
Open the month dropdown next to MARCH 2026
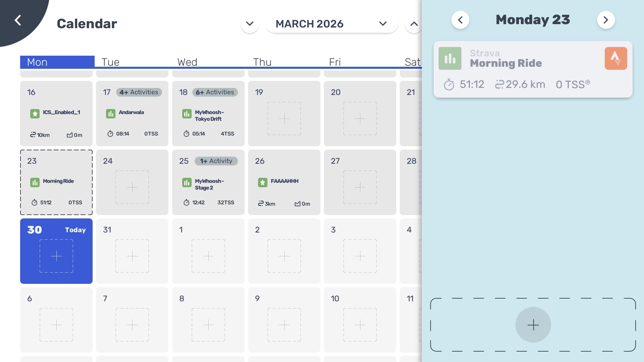pos(383,23)
